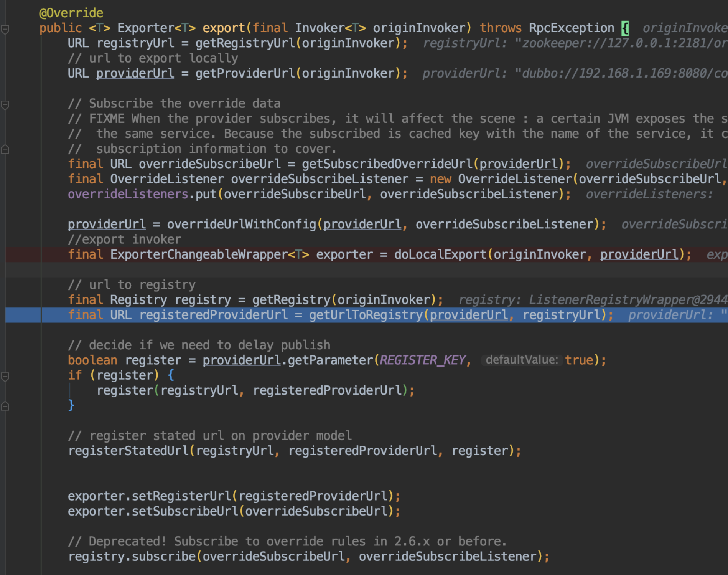Click the getSubscribedOverrideUrl method call
The width and height of the screenshot is (728, 575).
pyautogui.click(x=387, y=164)
